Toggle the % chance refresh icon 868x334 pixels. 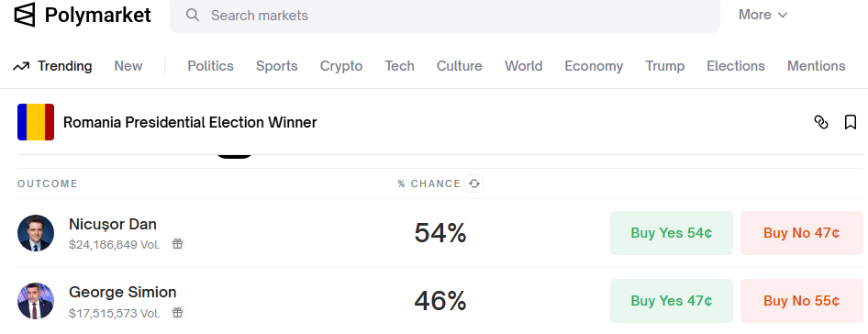pyautogui.click(x=474, y=184)
